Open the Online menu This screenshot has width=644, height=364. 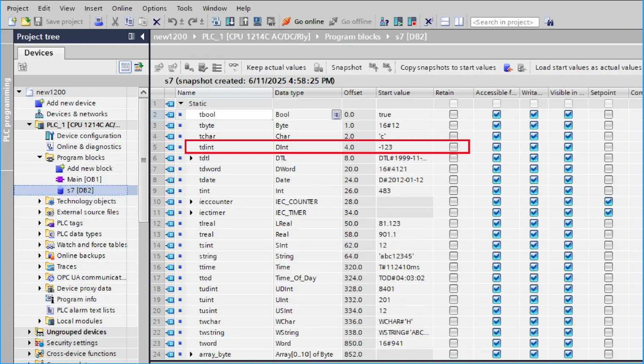point(122,8)
